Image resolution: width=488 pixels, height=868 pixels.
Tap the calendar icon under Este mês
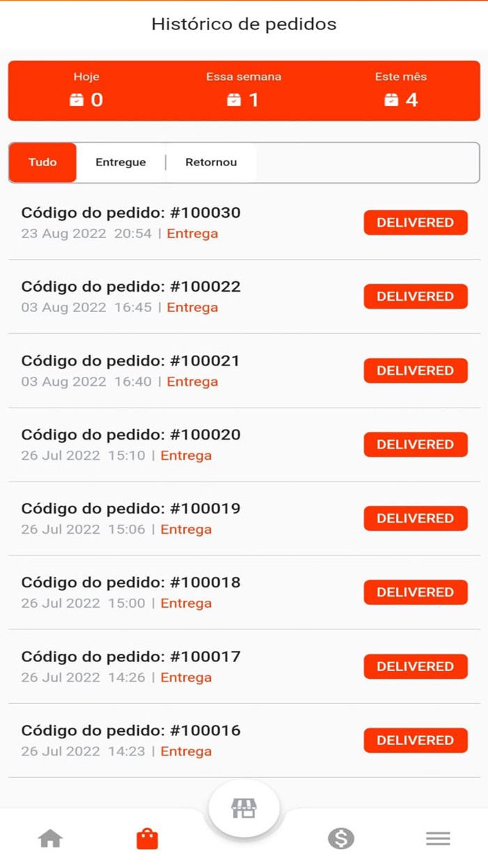pos(392,100)
